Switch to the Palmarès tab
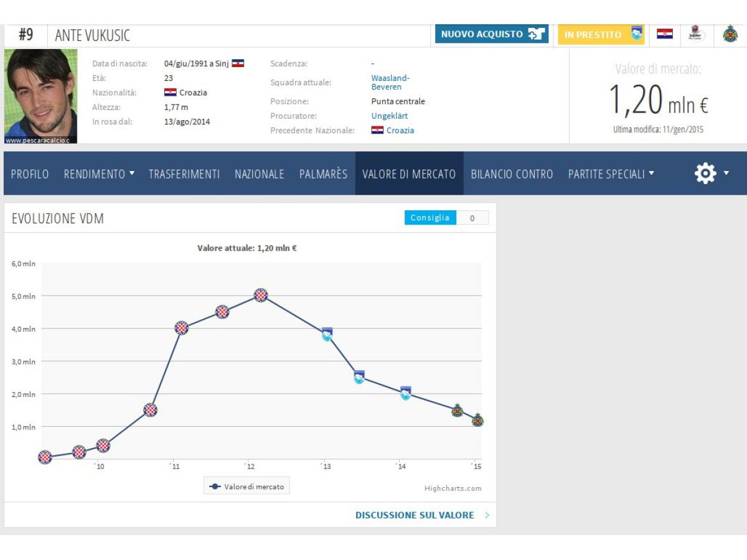 pyautogui.click(x=323, y=174)
